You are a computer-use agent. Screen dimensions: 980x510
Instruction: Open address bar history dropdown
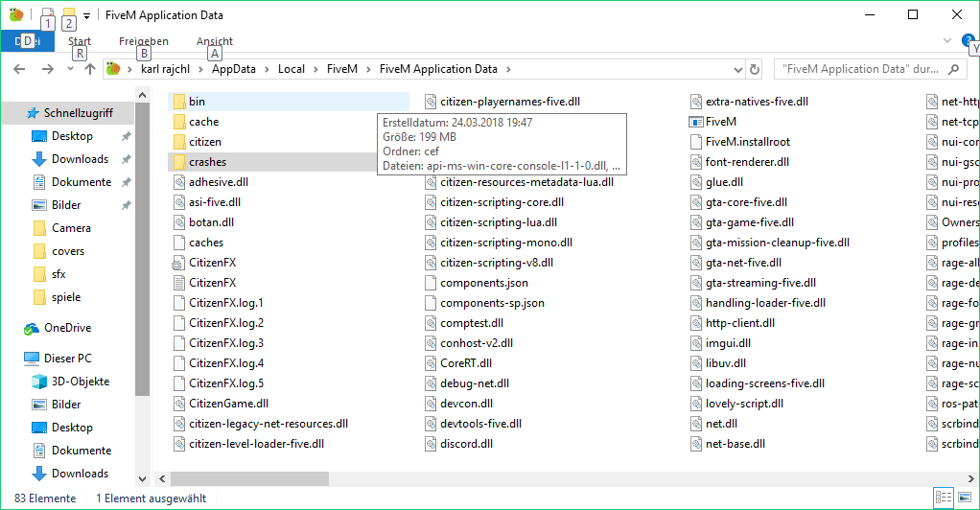[738, 69]
